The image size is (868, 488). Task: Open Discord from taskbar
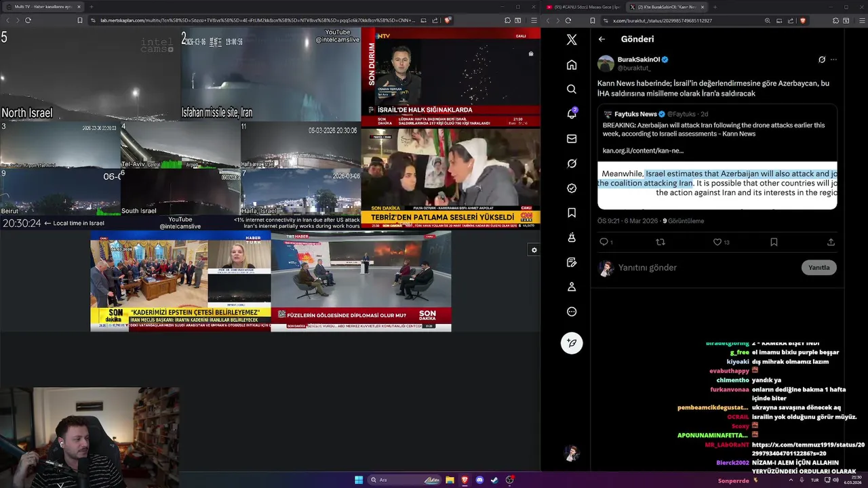(x=479, y=480)
